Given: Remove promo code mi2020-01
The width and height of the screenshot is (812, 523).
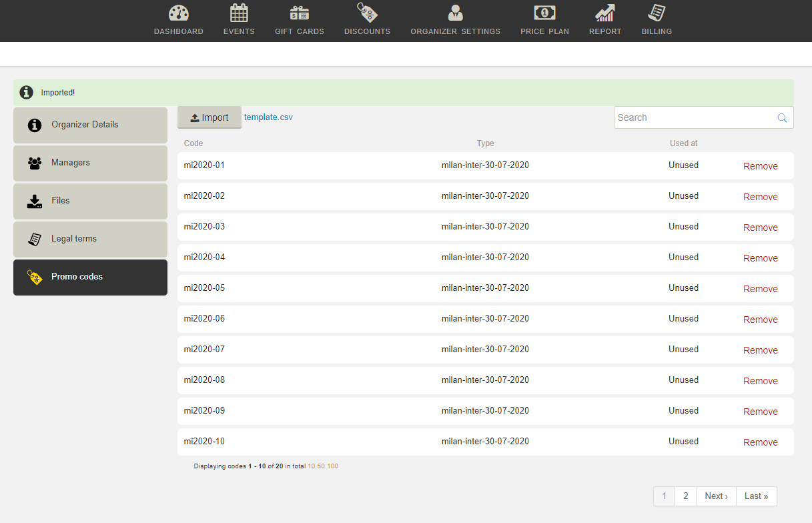Looking at the screenshot, I should point(761,166).
